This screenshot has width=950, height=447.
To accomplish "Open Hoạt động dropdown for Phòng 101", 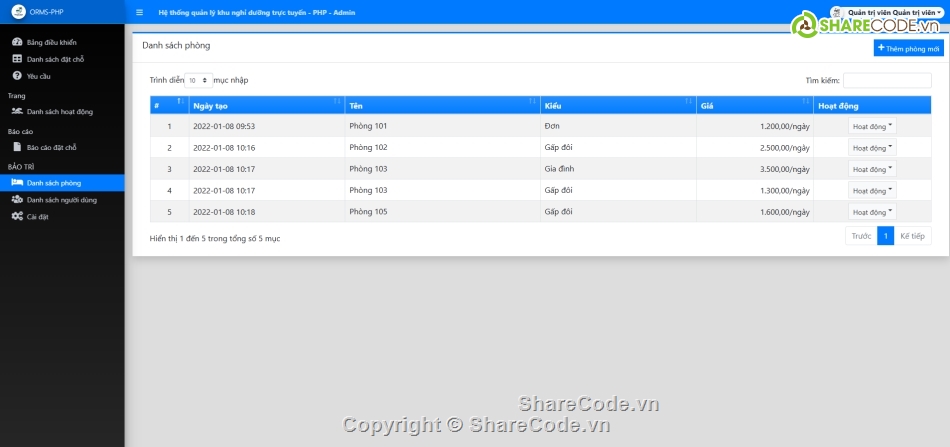I will [x=872, y=126].
